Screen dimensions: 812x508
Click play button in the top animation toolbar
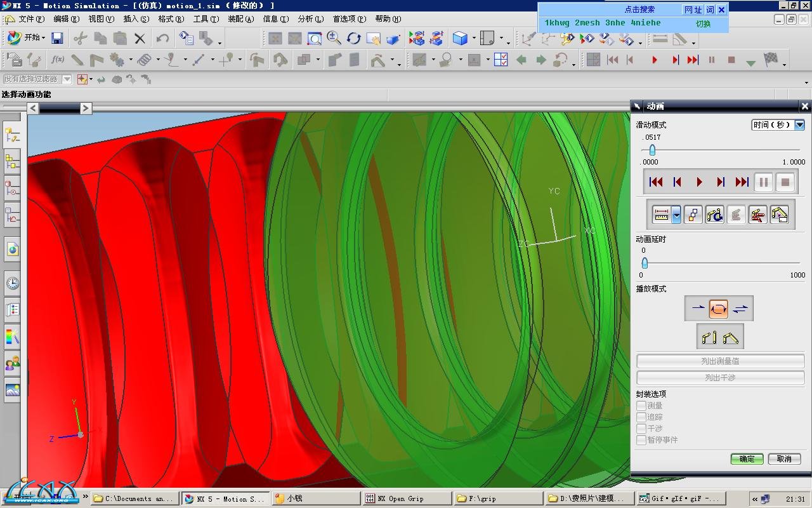pyautogui.click(x=655, y=60)
